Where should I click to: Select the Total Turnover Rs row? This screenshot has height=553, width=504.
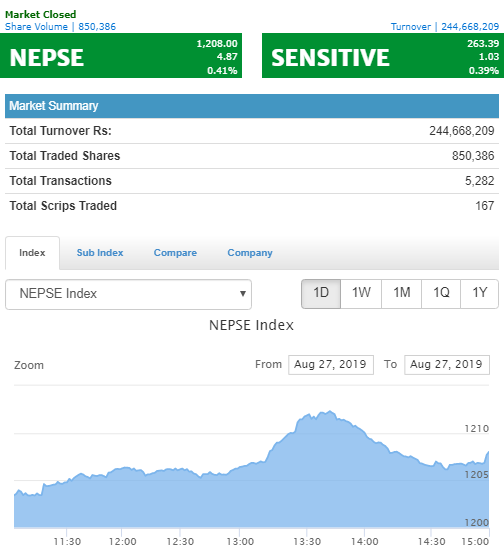click(x=252, y=131)
